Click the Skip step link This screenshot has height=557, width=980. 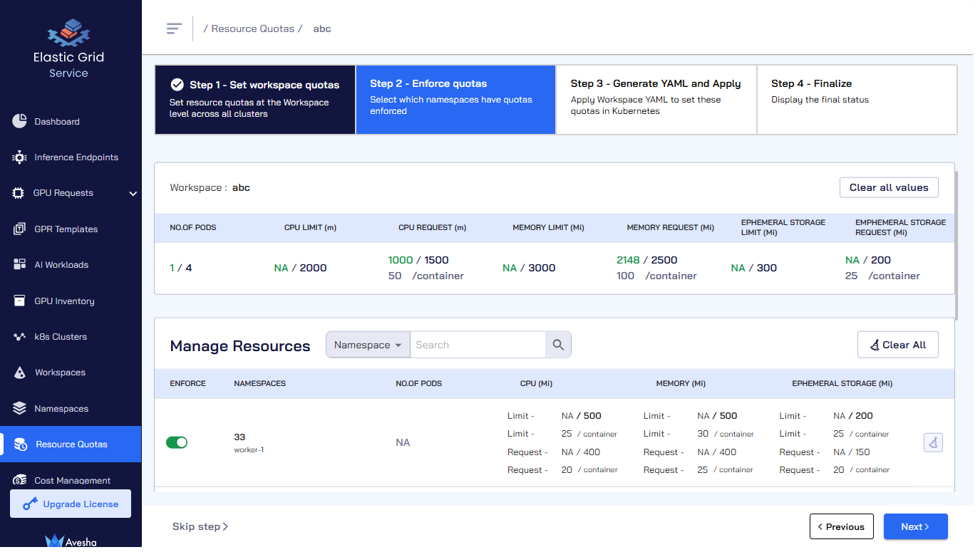coord(200,526)
